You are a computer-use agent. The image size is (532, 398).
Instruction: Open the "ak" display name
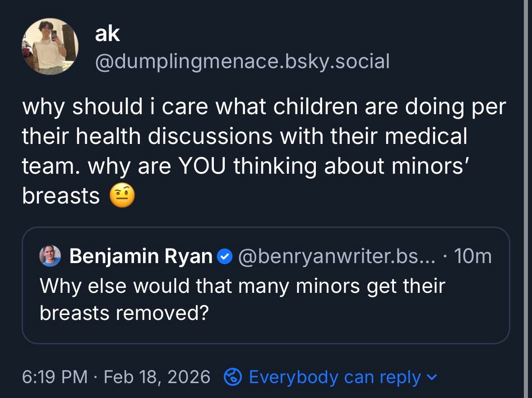pos(107,34)
